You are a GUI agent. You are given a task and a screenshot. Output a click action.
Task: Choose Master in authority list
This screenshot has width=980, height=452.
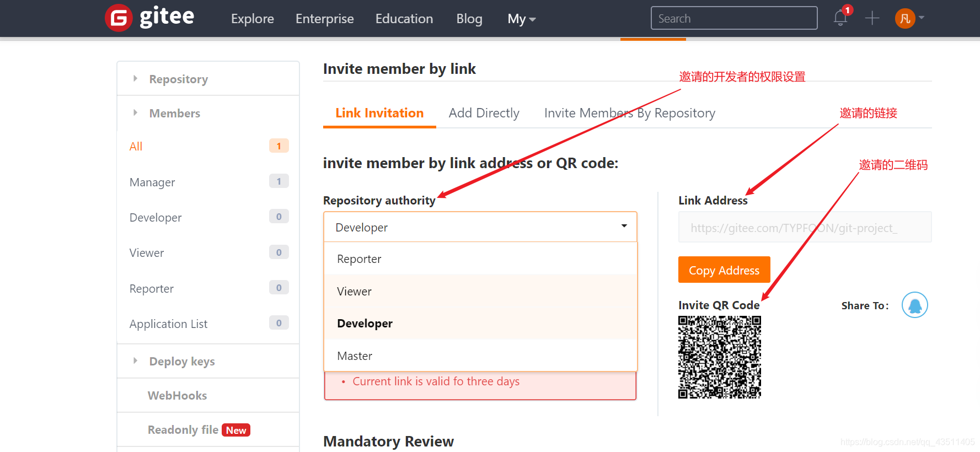click(480, 356)
